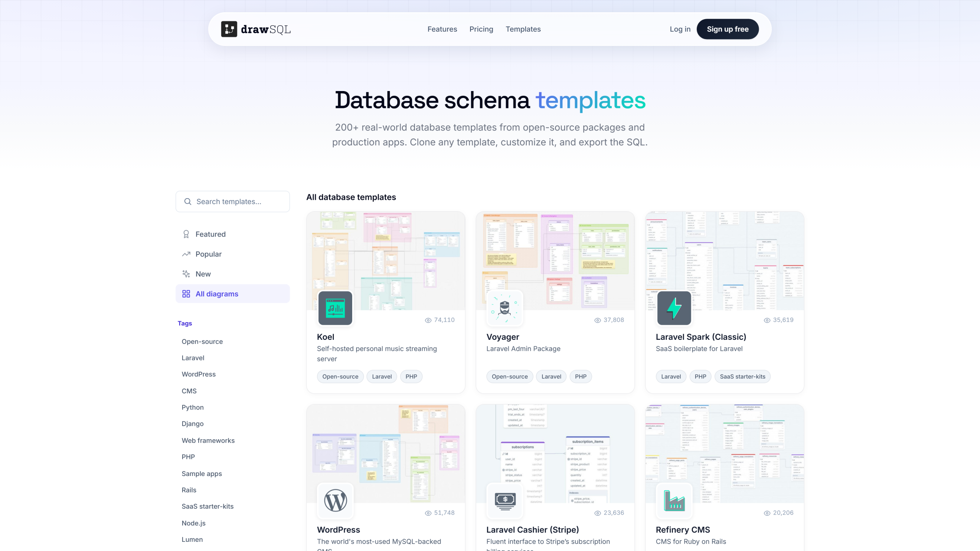Open the Voyager captain icon
This screenshot has height=551, width=980.
pos(505,308)
